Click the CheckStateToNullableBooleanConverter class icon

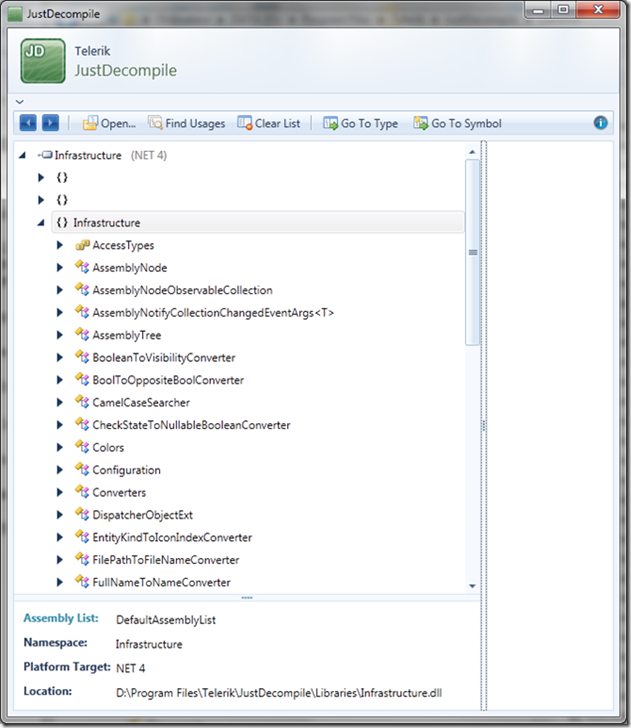point(82,424)
